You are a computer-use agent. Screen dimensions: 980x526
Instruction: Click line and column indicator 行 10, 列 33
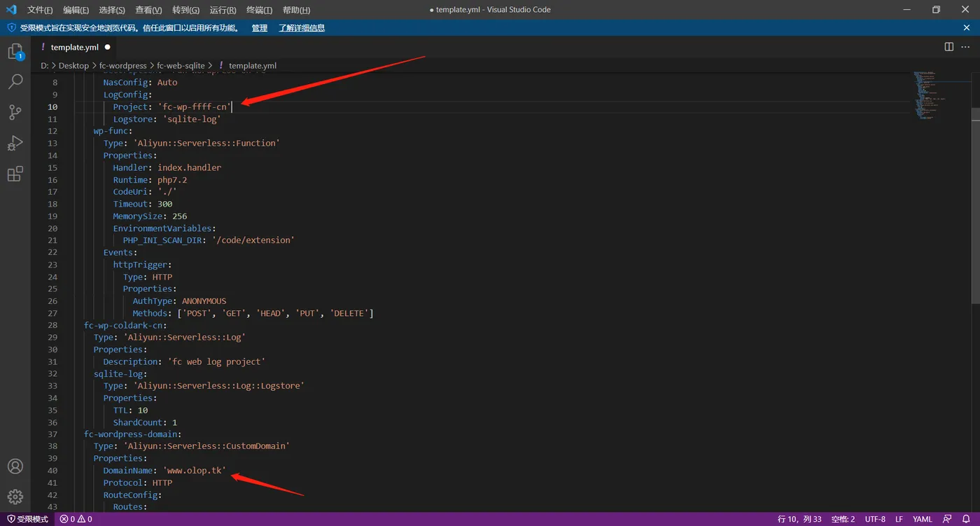pos(799,519)
